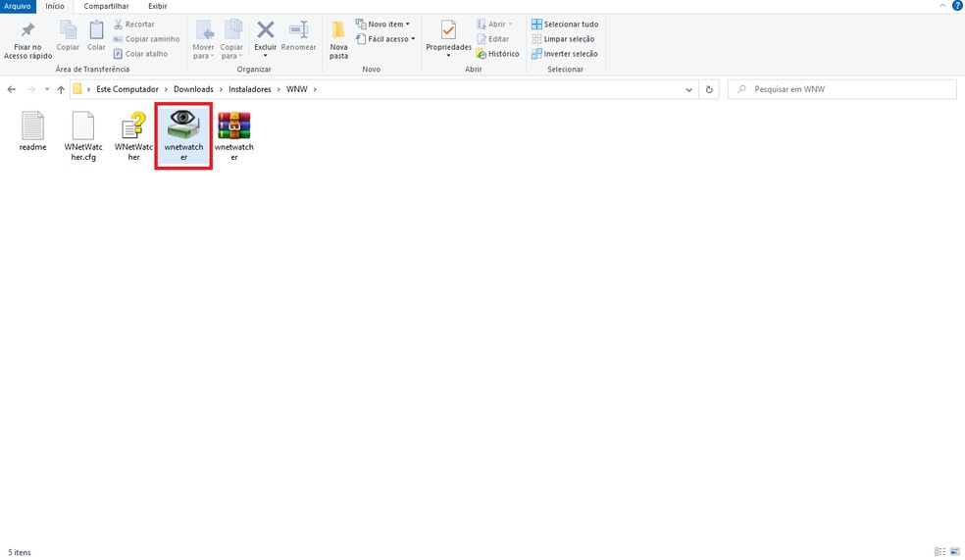Expand the Excluir dropdown arrow
Screen dimensions: 965x560
tap(265, 55)
